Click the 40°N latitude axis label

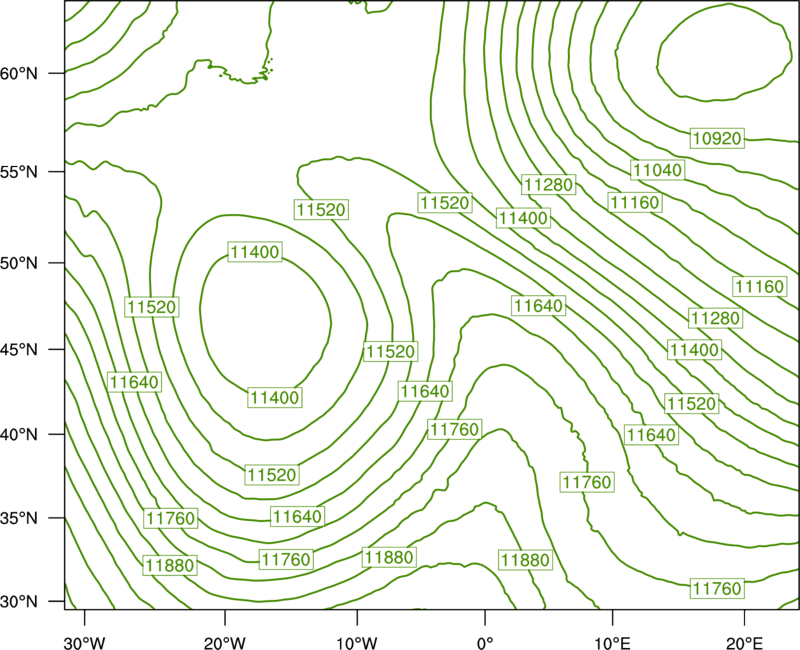[19, 435]
